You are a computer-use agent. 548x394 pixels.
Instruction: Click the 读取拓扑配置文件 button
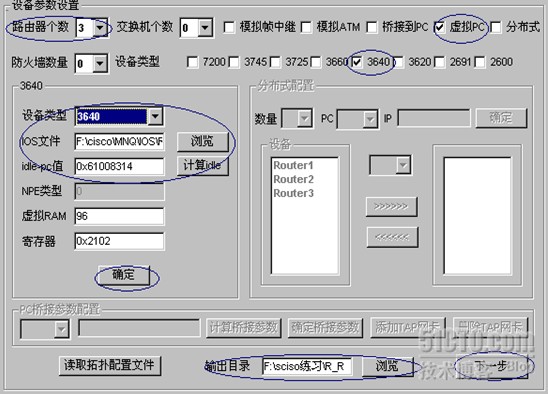pos(110,366)
